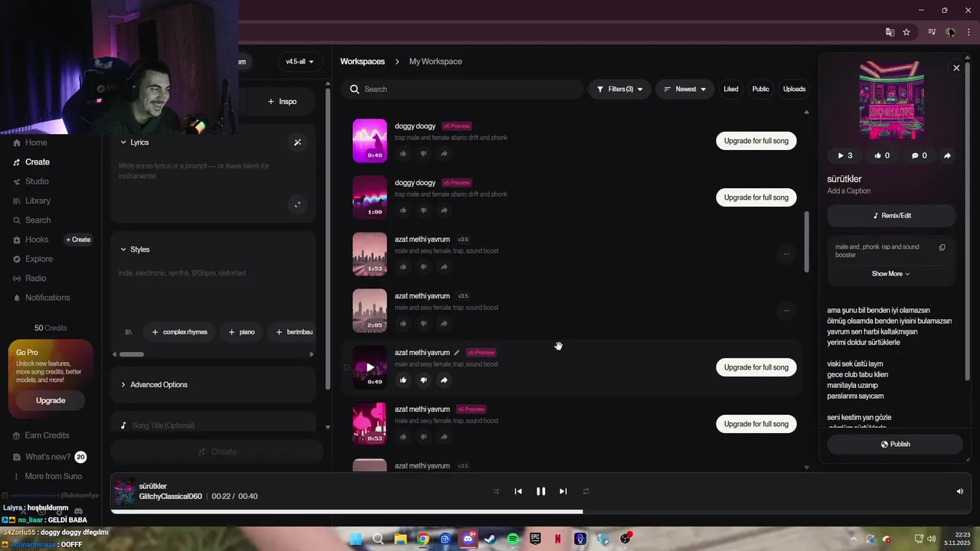Viewport: 980px width, 551px height.
Task: Add the berimbau style tag
Action: pos(294,332)
